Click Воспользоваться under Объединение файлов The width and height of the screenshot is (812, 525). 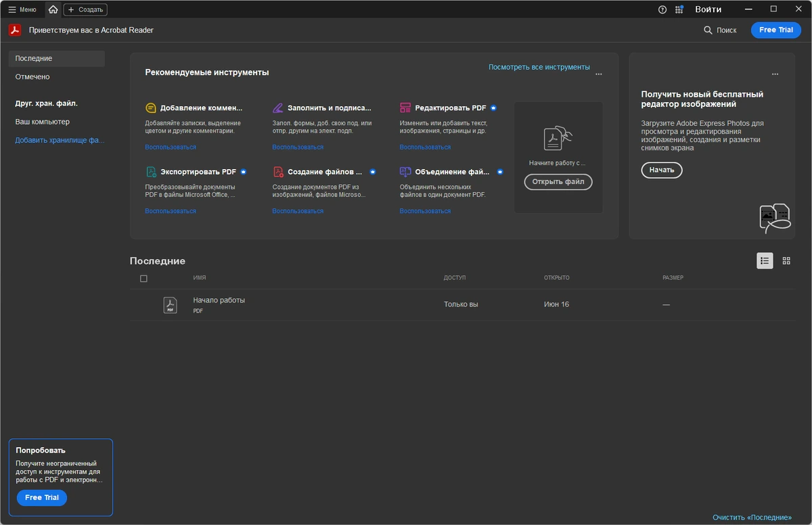pos(425,211)
